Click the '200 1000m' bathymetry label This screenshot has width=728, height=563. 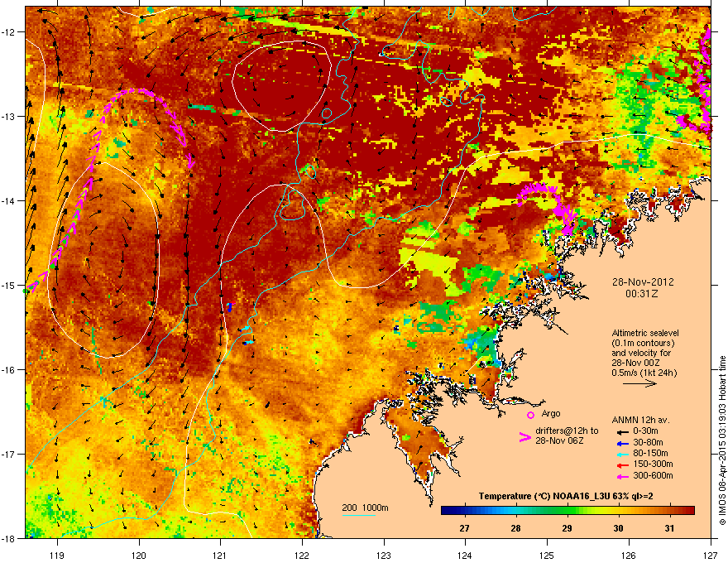coord(365,508)
